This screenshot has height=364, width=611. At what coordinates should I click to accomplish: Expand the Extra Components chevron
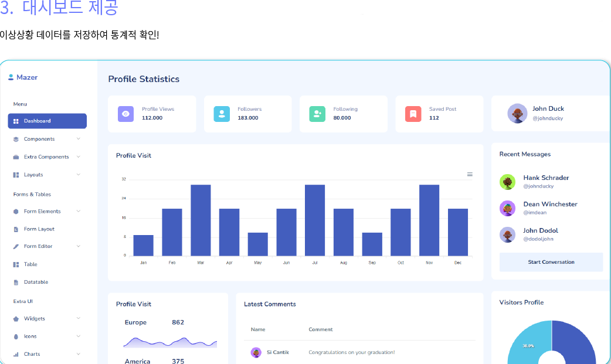pos(79,157)
